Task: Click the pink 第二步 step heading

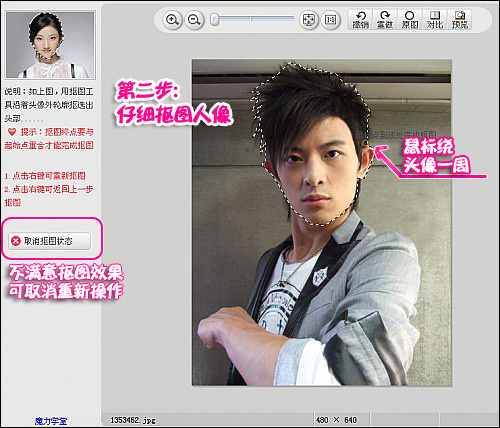Action: (148, 91)
